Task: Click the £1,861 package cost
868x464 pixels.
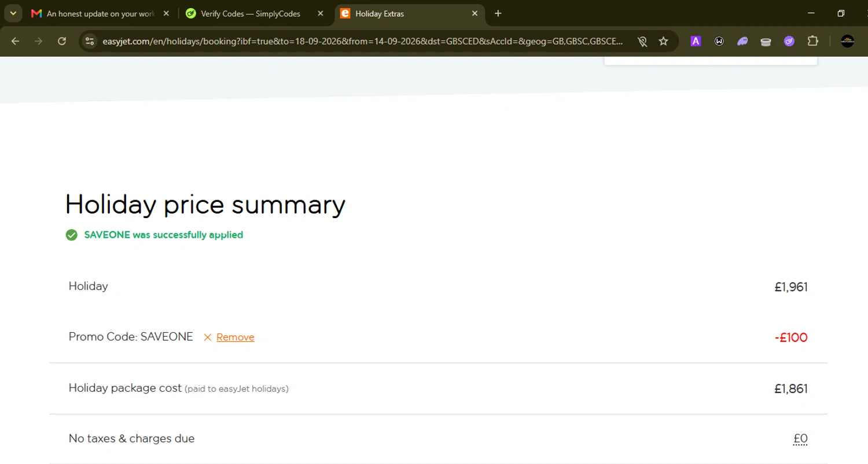Action: [791, 389]
